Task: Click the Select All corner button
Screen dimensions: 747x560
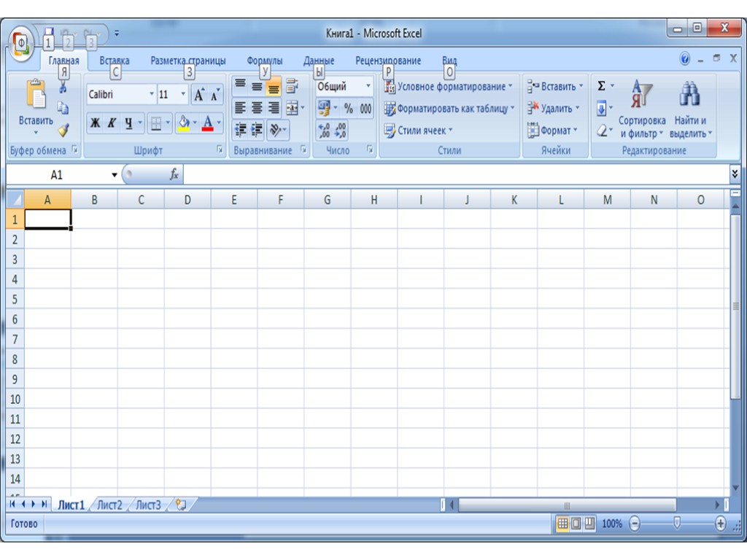Action: coord(15,199)
